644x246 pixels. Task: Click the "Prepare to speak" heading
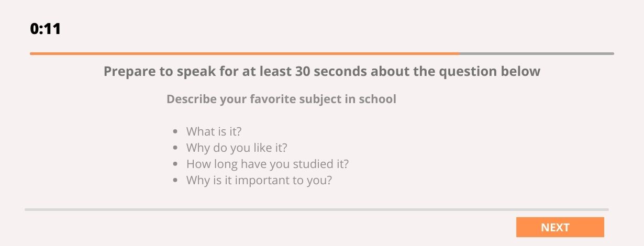coord(321,71)
